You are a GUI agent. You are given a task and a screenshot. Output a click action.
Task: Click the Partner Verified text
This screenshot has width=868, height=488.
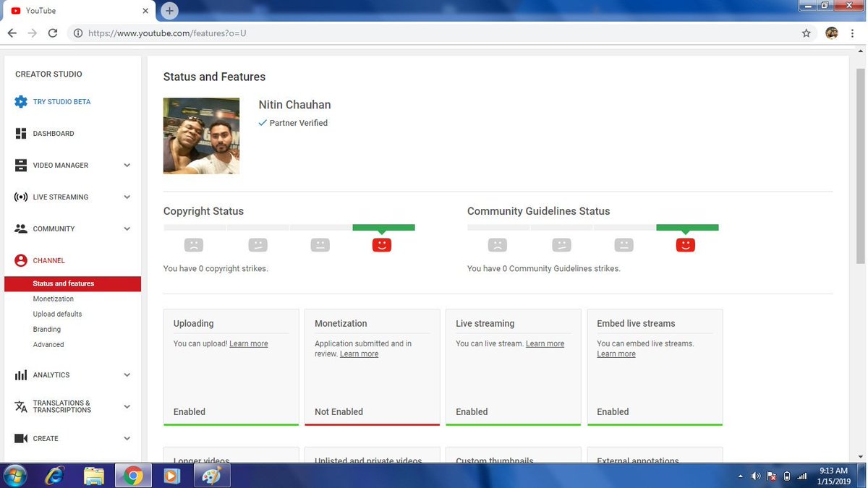[x=299, y=123]
